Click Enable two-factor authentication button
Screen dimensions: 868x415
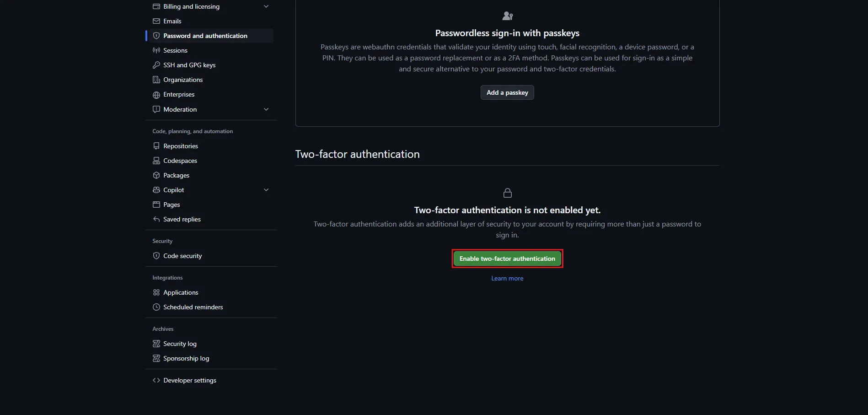coord(507,259)
